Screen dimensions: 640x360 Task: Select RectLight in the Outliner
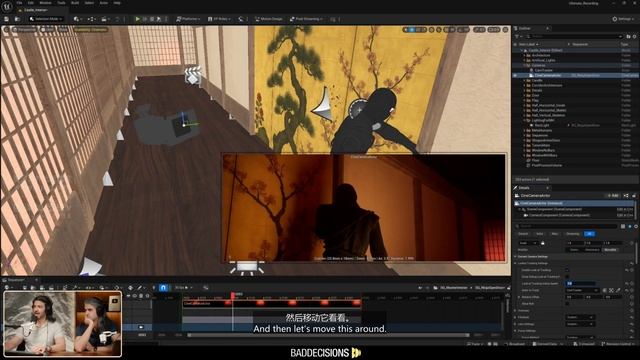(x=542, y=125)
